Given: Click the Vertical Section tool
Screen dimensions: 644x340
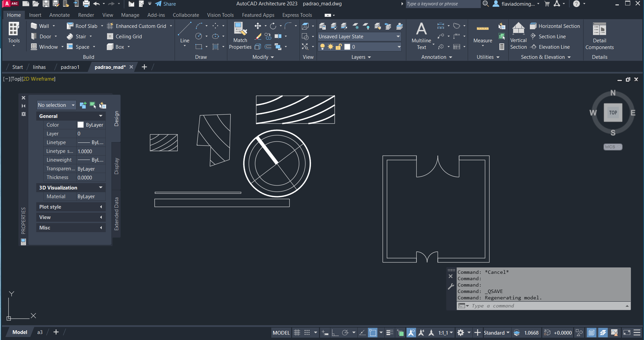Looking at the screenshot, I should 518,36.
